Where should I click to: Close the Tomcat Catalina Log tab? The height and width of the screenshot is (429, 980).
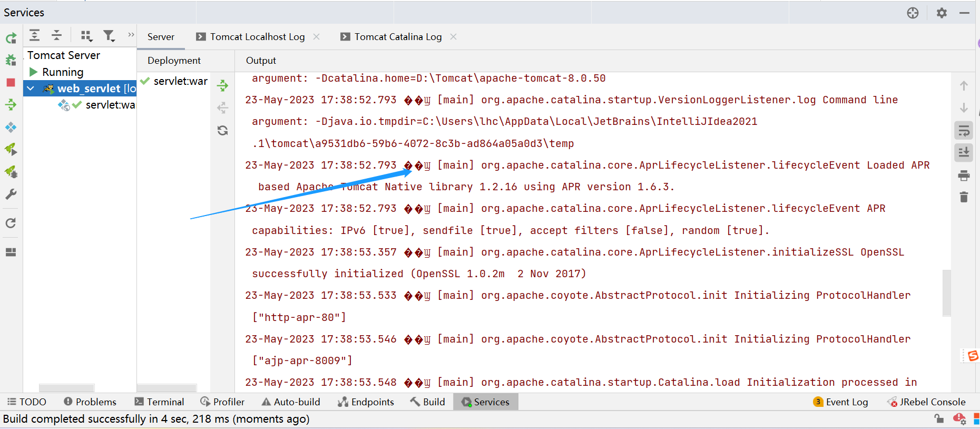[454, 37]
